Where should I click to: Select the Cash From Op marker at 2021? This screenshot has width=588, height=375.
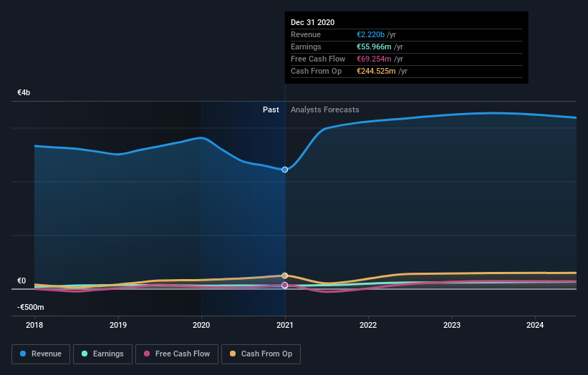pos(284,276)
